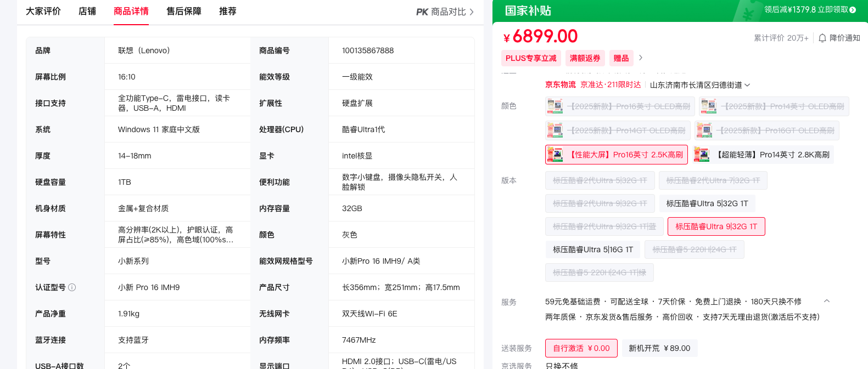The image size is (868, 369).
Task: Pick version 标压酷睿5-220H|24G 1T绿
Action: coord(600,273)
